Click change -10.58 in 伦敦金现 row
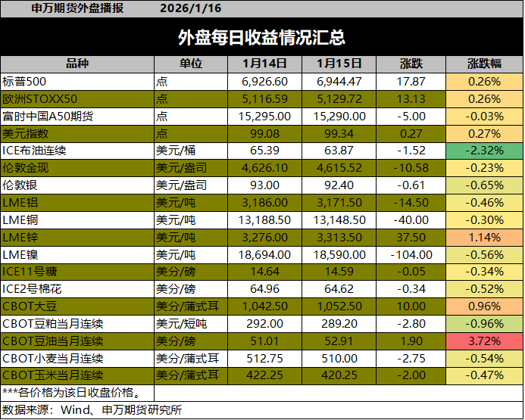Image resolution: width=525 pixels, height=420 pixels. [x=411, y=168]
